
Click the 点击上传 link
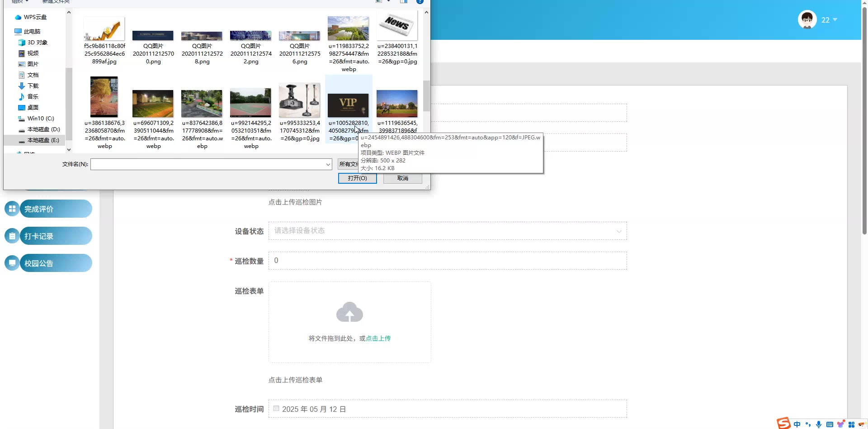pyautogui.click(x=378, y=338)
